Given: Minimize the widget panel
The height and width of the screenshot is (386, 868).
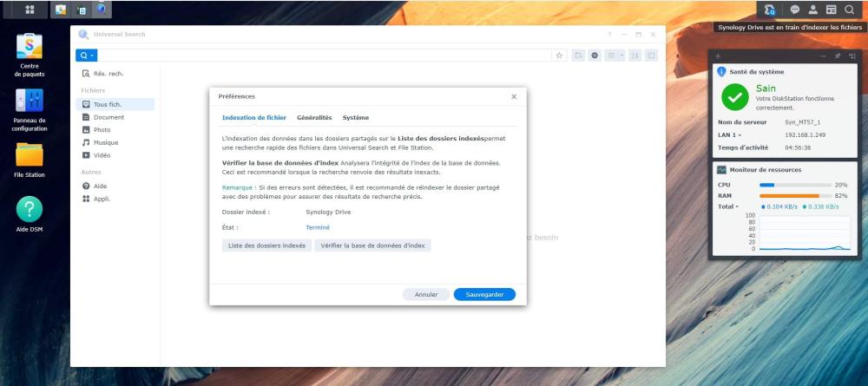Looking at the screenshot, I should pyautogui.click(x=823, y=56).
